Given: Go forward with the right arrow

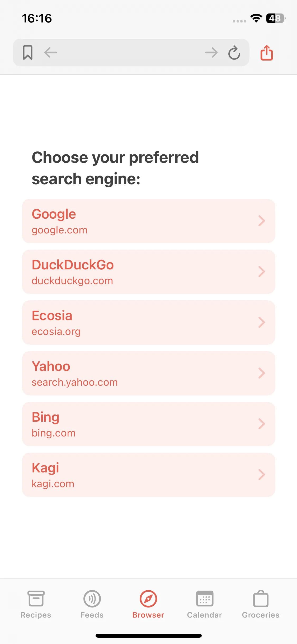Looking at the screenshot, I should 211,52.
